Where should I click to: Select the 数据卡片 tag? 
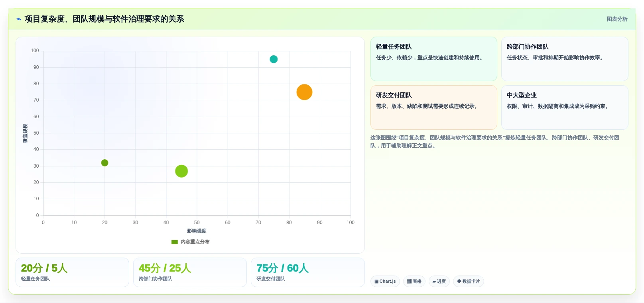[469, 281]
